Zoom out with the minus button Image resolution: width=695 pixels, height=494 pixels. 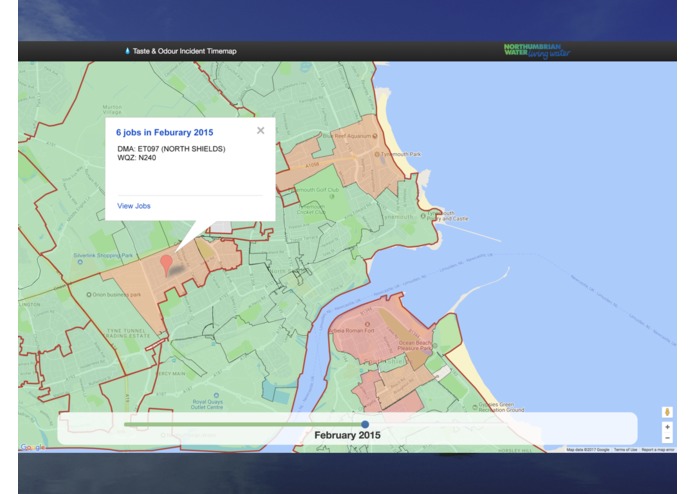click(x=667, y=438)
